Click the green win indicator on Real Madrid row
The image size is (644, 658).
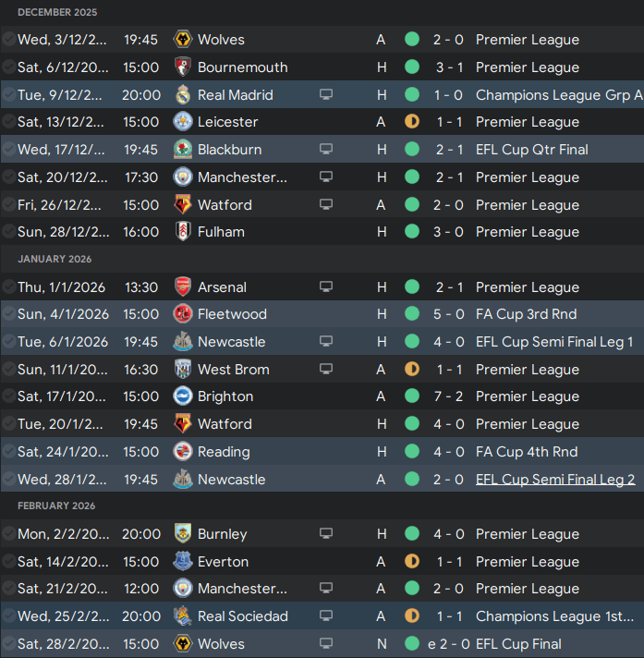pyautogui.click(x=412, y=95)
